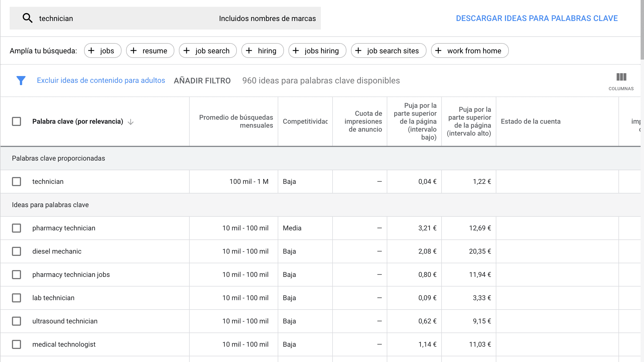Add job search sites to search
The width and height of the screenshot is (644, 362).
[388, 51]
